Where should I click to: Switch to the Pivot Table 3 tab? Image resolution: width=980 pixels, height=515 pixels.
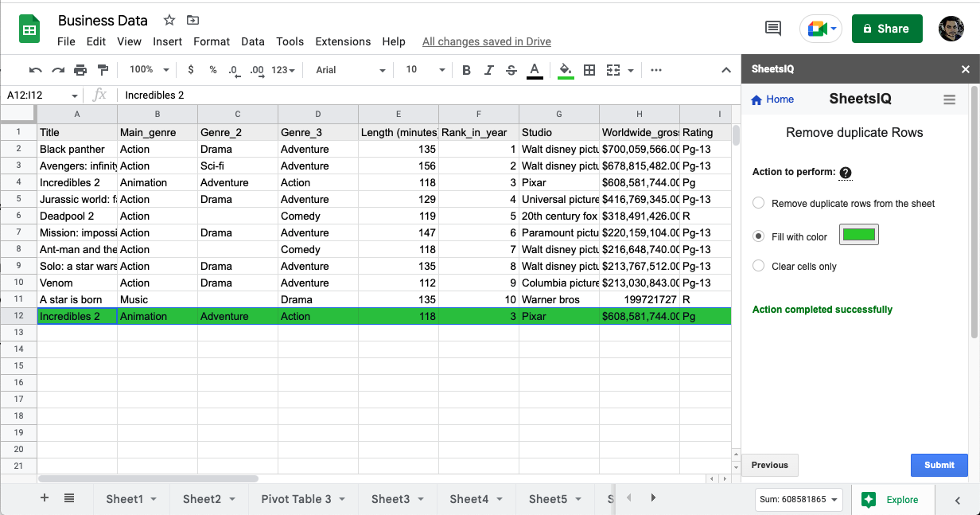coord(297,499)
